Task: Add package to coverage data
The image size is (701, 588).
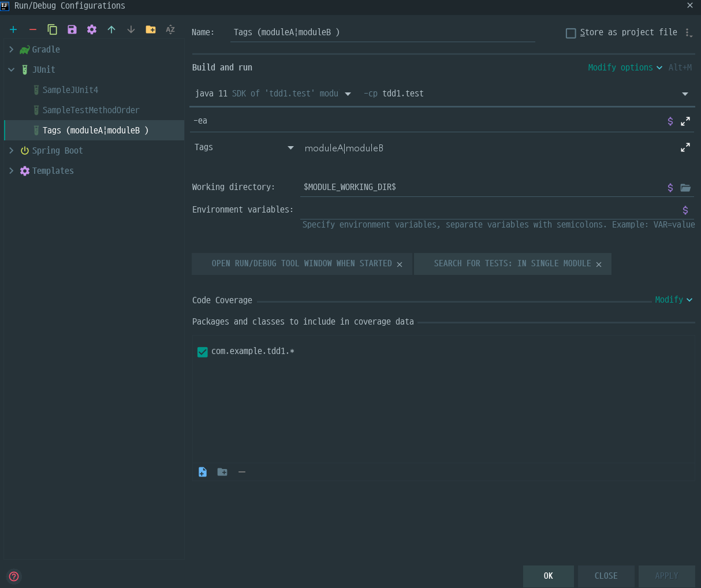Action: click(x=222, y=472)
